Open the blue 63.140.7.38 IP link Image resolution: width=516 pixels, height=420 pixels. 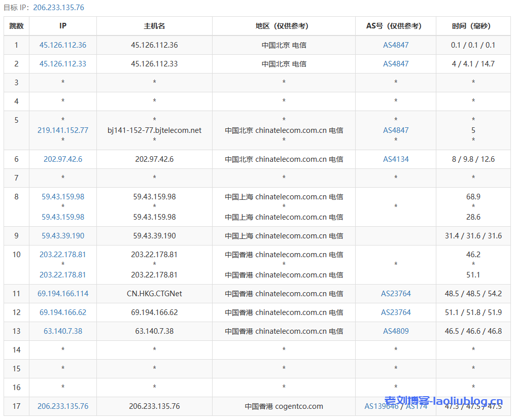(62, 331)
